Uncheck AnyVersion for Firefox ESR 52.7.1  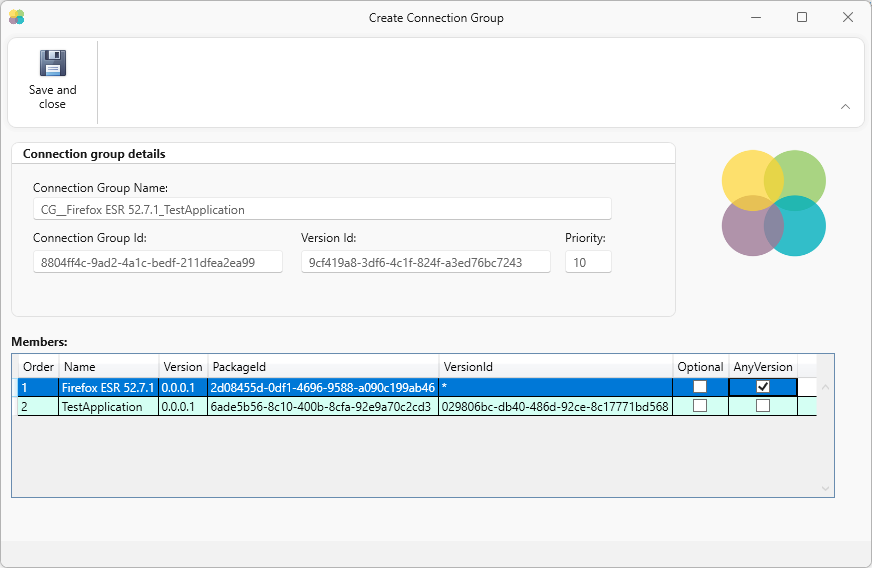tap(763, 387)
